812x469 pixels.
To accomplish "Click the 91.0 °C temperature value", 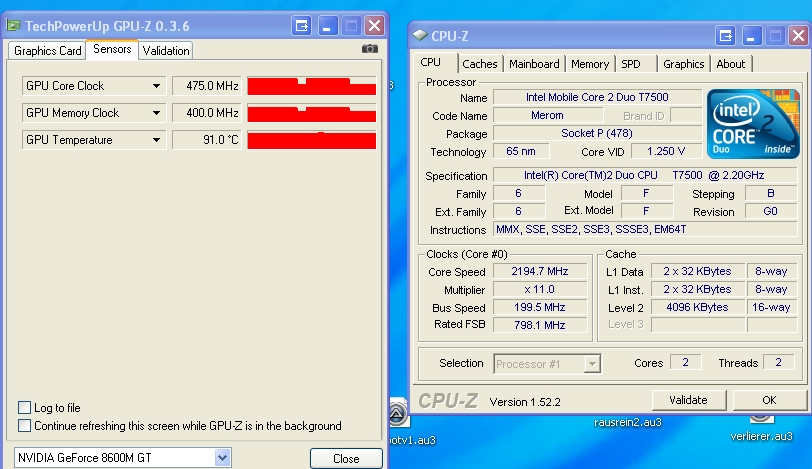I will point(207,140).
